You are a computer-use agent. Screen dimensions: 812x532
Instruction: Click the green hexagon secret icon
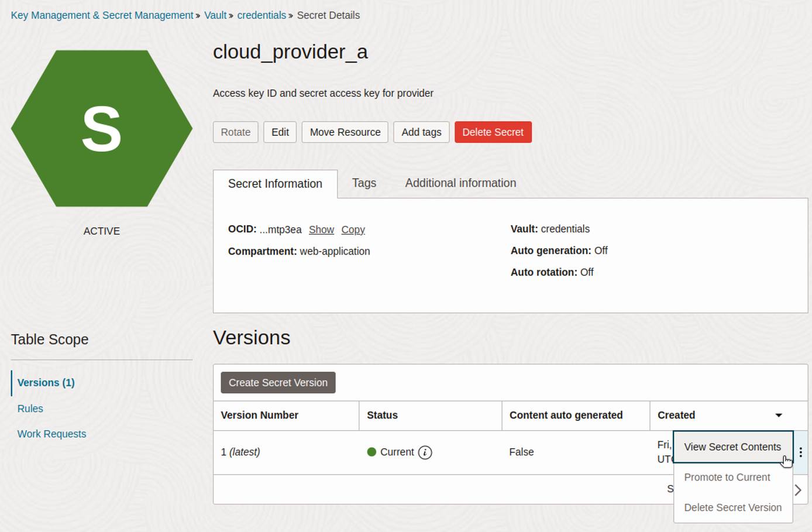point(102,128)
